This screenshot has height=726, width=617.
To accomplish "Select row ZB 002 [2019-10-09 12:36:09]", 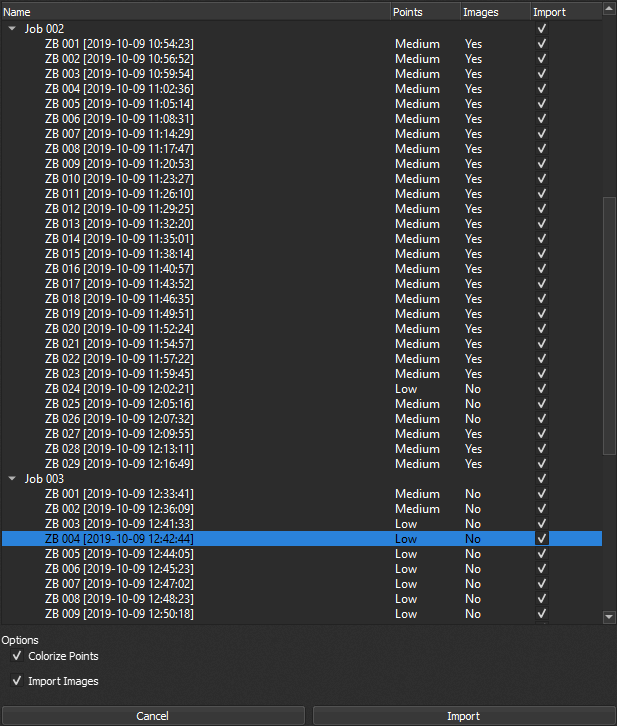I will 302,509.
